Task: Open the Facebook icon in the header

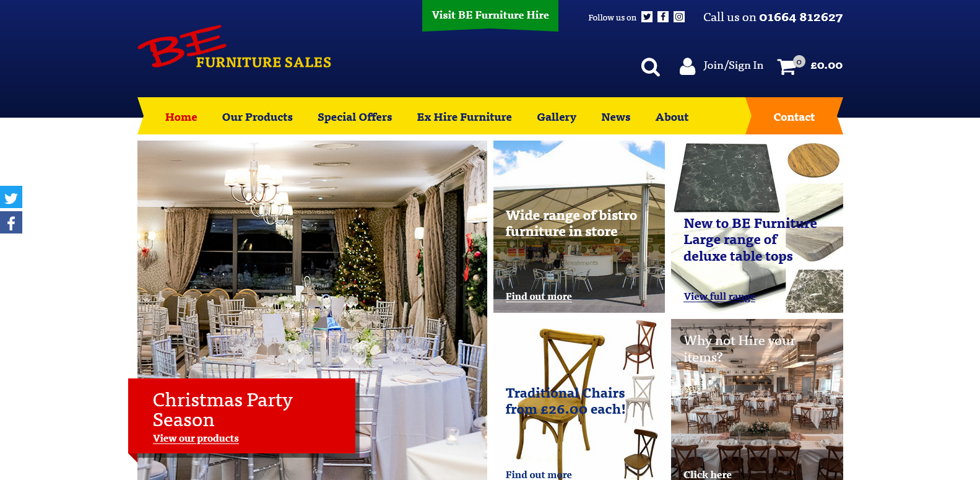Action: coord(663,17)
